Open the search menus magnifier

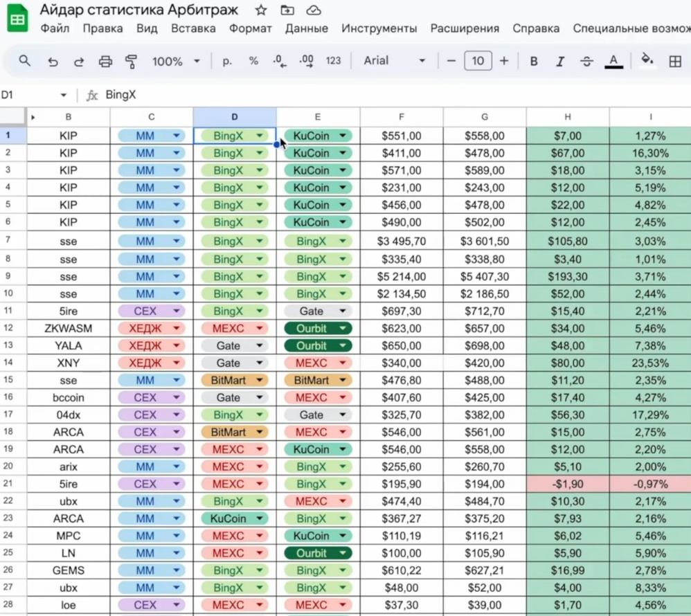click(25, 60)
